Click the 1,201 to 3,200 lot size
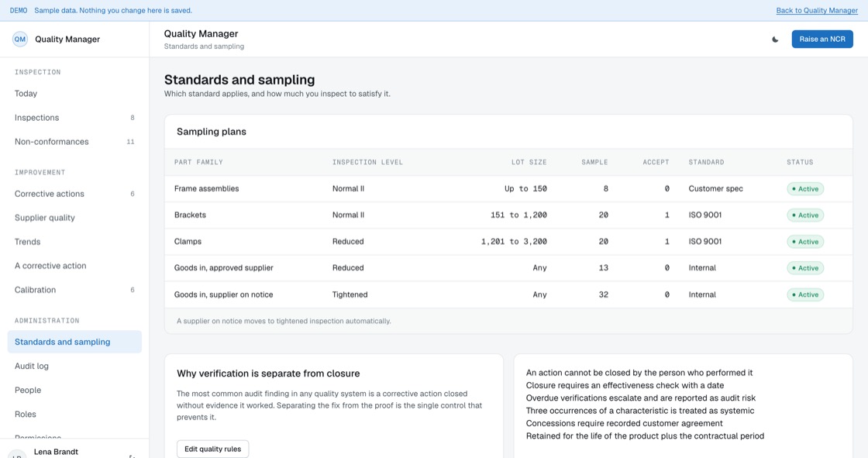Screen dimensions: 868x458 (514, 242)
